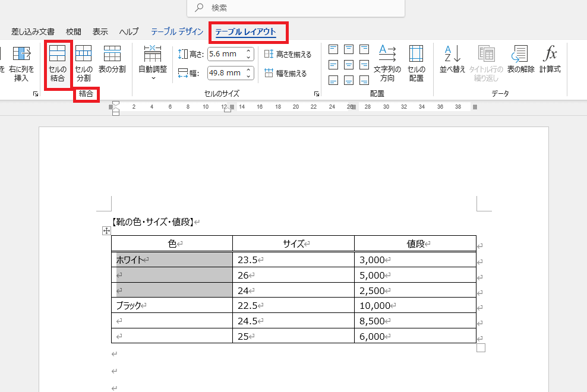Open the 校閲 ribbon tab
This screenshot has width=587, height=392.
pyautogui.click(x=74, y=31)
